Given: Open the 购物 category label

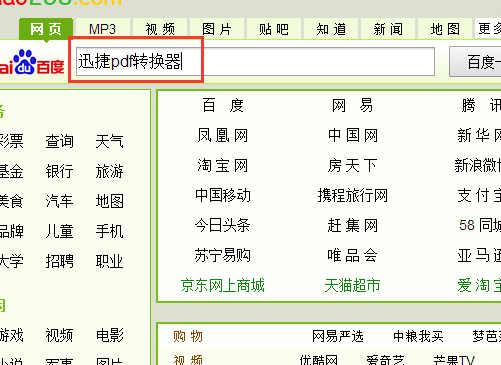Looking at the screenshot, I should (x=188, y=336).
